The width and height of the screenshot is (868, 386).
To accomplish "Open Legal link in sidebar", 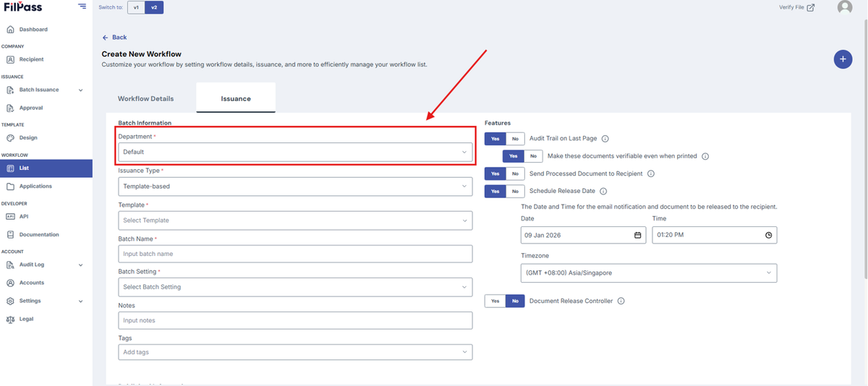I will 26,319.
